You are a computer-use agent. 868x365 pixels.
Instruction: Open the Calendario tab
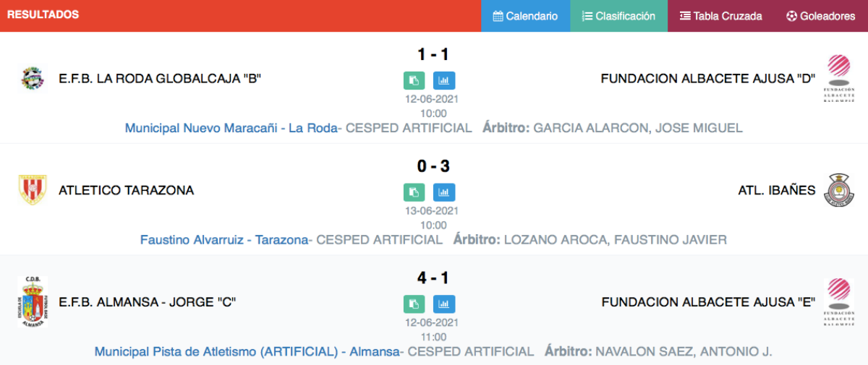[526, 16]
